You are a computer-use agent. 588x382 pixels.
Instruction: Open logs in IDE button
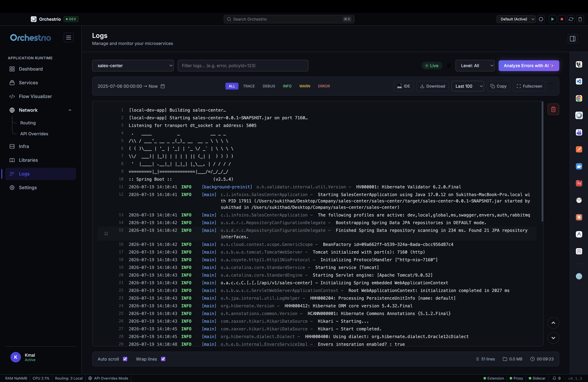[x=403, y=86]
